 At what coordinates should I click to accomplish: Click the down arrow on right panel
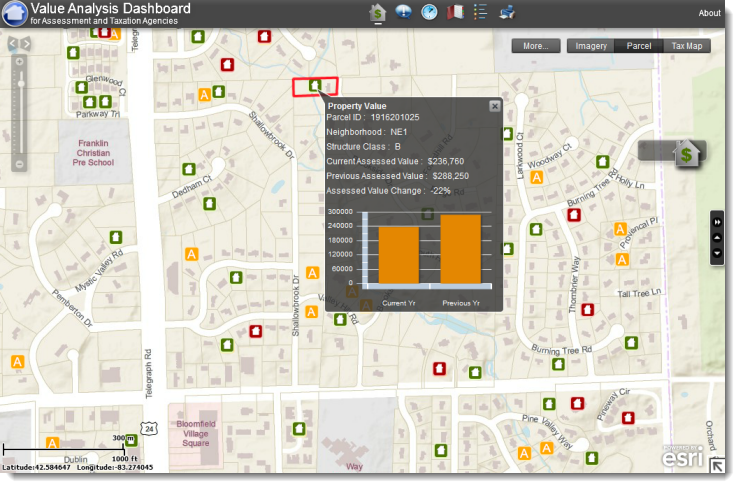[x=716, y=254]
